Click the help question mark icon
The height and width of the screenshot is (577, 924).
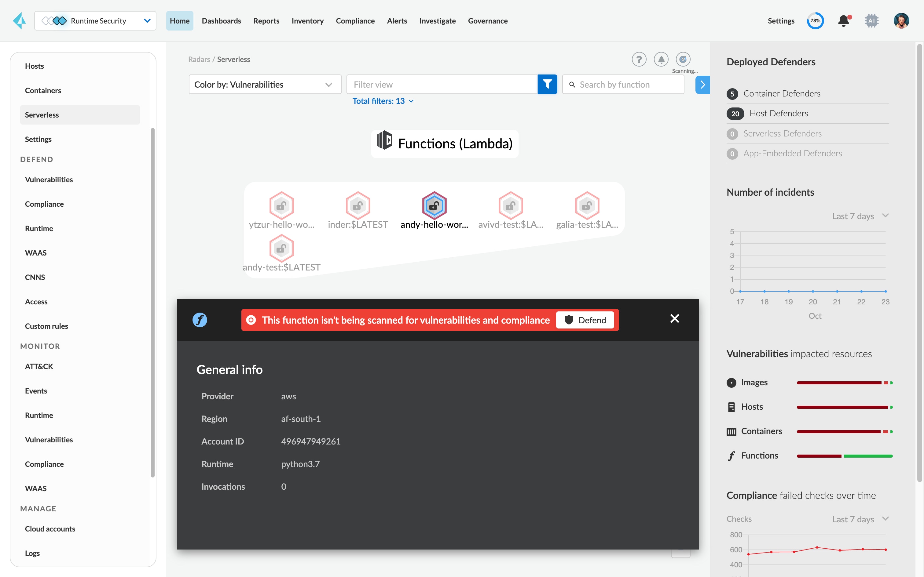pos(639,59)
